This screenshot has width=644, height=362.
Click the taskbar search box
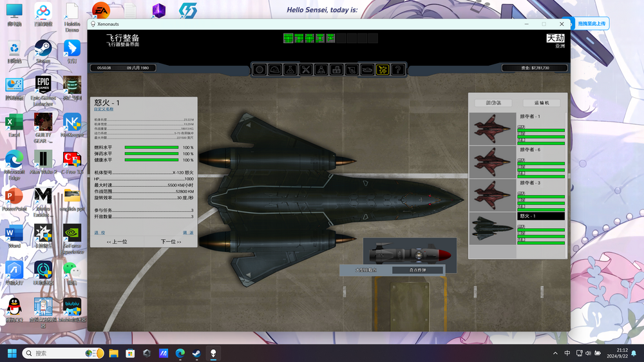coord(63,354)
